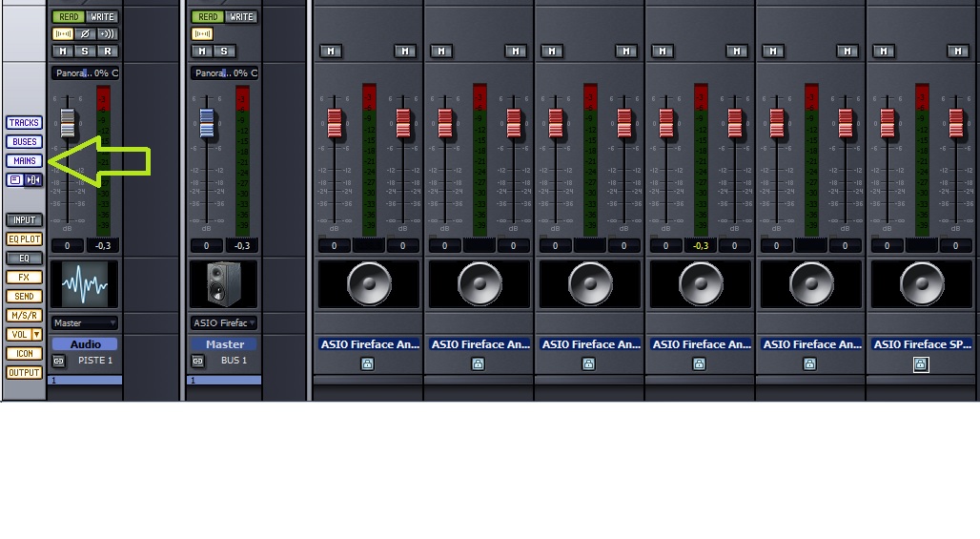
Task: Click the speaker icon on the fifth ASIO Fireface An... strip
Action: (x=811, y=284)
